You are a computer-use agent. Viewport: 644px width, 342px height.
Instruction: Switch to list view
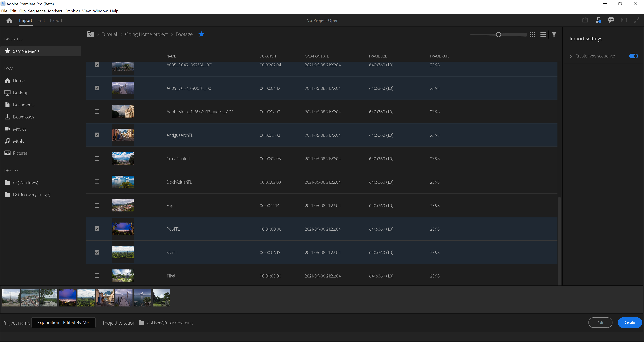543,35
